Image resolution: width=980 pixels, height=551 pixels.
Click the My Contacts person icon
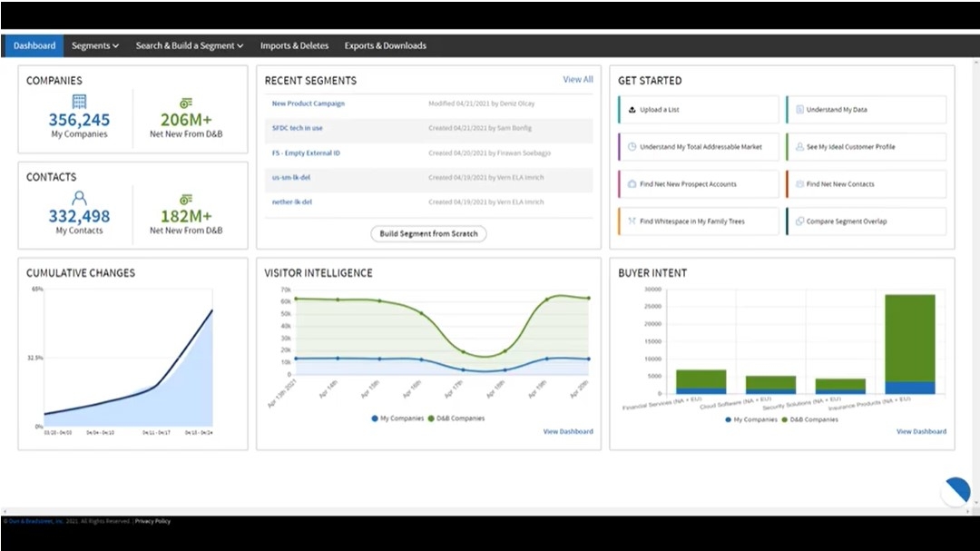[79, 198]
